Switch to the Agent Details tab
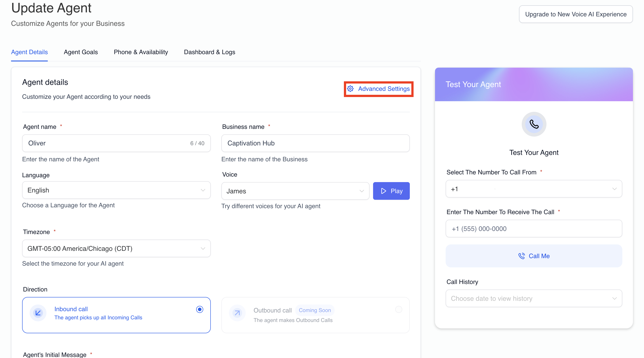The height and width of the screenshot is (358, 644). click(x=29, y=52)
